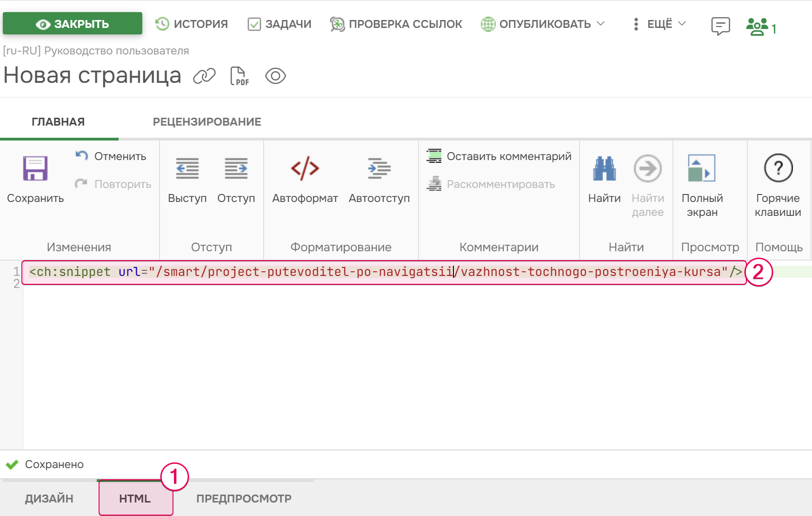Toggle page visibility eye icon

275,76
